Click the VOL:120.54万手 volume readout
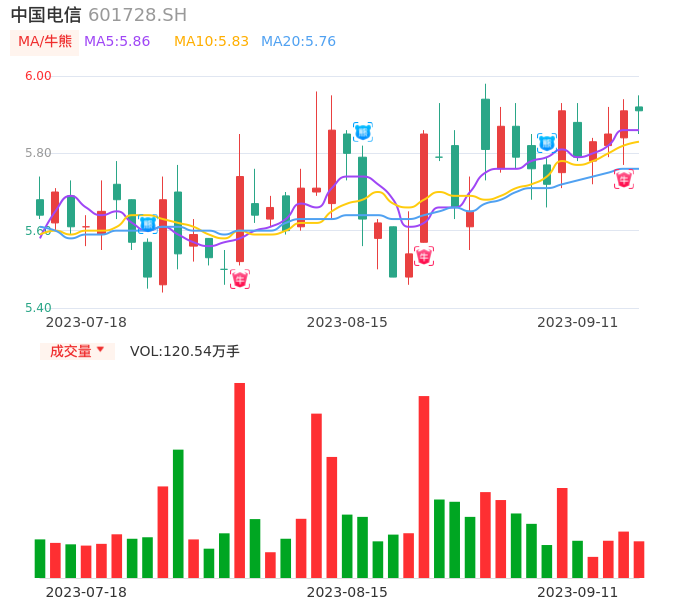The height and width of the screenshot is (606, 686). pyautogui.click(x=185, y=351)
